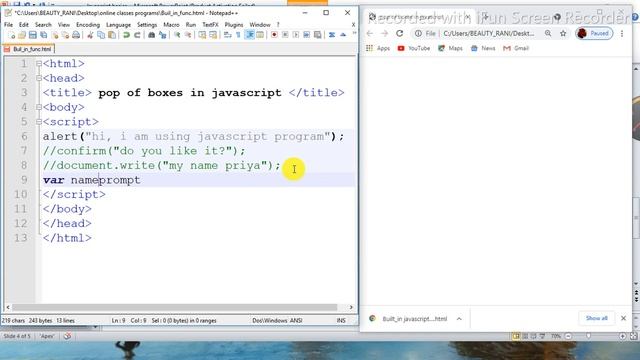Click the Stop macro recording icon
Screen dimensions: 640x360
click(285, 35)
